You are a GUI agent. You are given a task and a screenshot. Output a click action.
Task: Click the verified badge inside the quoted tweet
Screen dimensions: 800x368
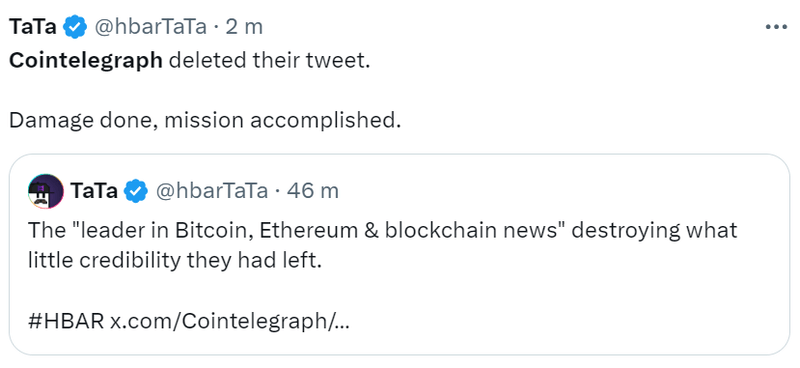pyautogui.click(x=136, y=191)
